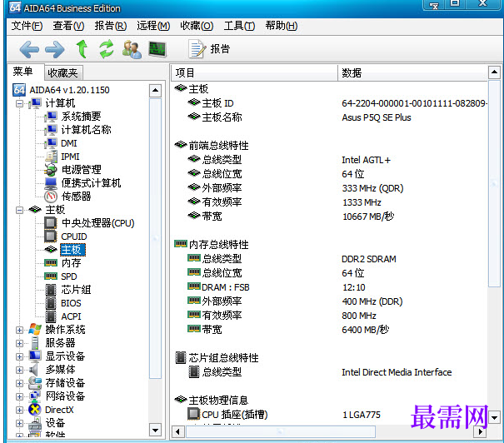Open the system monitor graph icon
504x443 pixels.
pyautogui.click(x=157, y=49)
